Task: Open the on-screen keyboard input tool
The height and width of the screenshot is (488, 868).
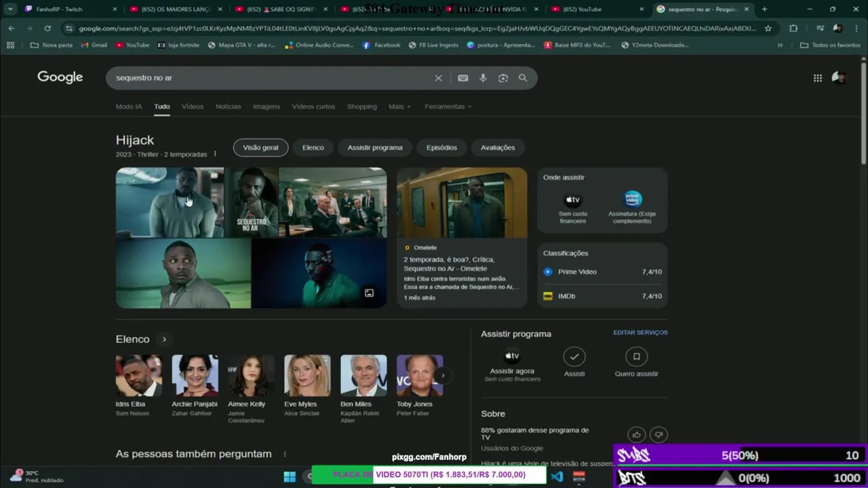Action: [462, 78]
